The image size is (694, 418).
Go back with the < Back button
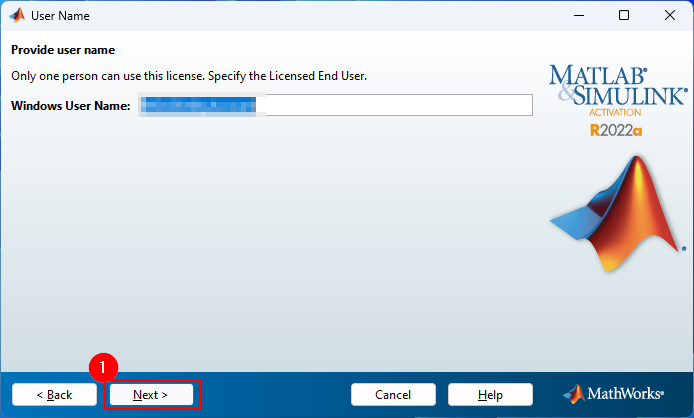[54, 395]
